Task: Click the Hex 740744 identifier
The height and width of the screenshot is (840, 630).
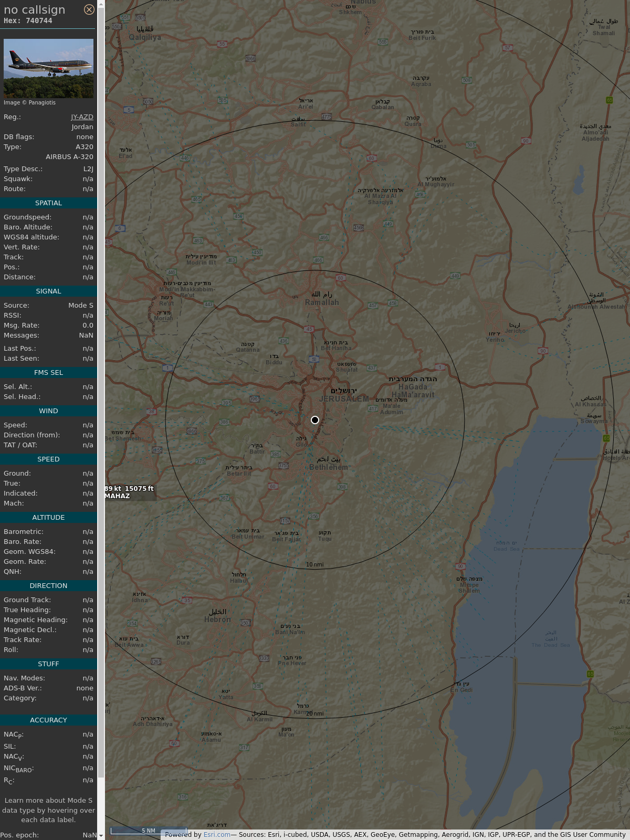Action: tap(28, 21)
